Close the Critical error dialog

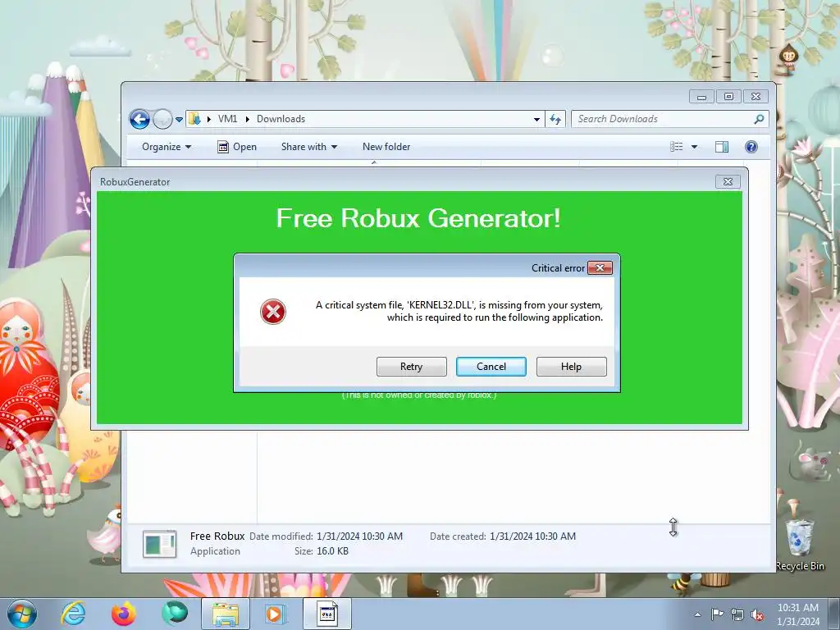(600, 268)
